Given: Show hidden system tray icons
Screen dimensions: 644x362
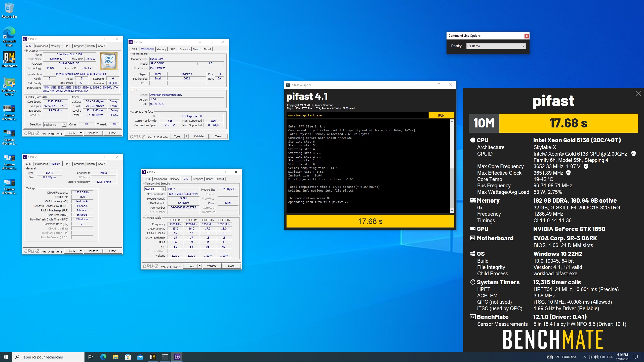Looking at the screenshot, I should 584,357.
